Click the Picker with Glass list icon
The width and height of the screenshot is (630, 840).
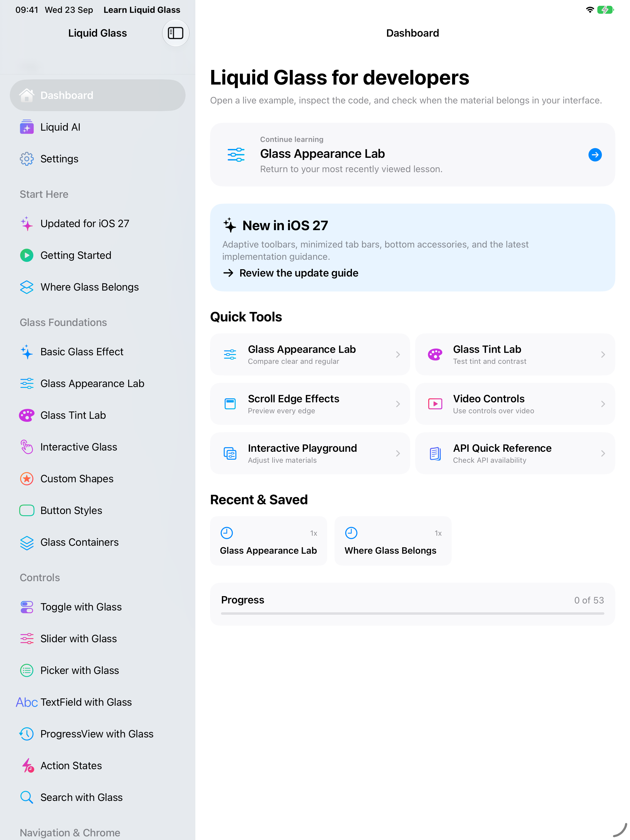click(27, 671)
